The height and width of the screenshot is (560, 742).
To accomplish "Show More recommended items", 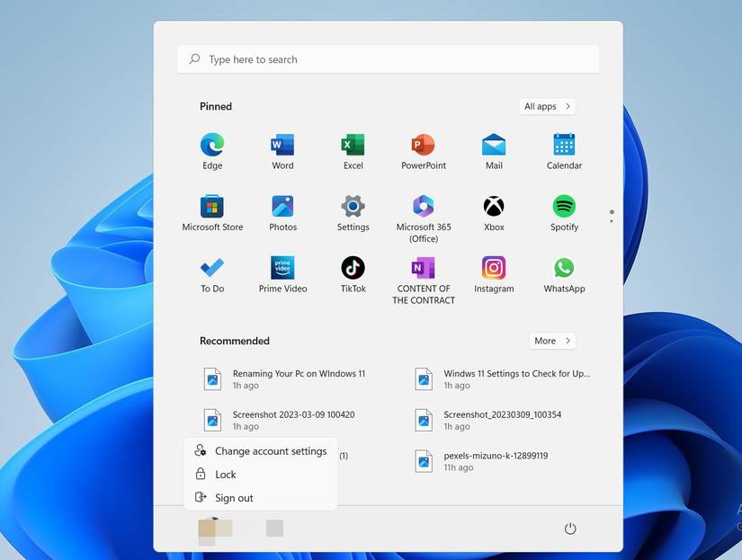I will (x=551, y=341).
